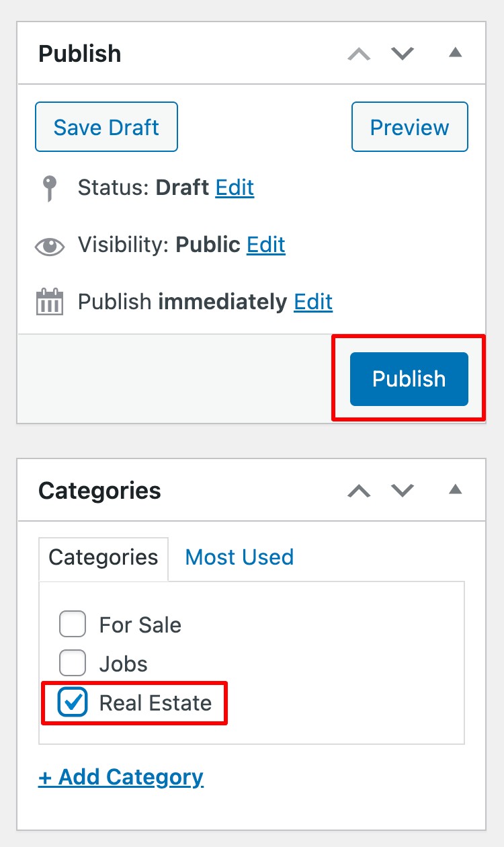This screenshot has width=504, height=847.
Task: Check the Jobs category checkbox
Action: click(72, 663)
